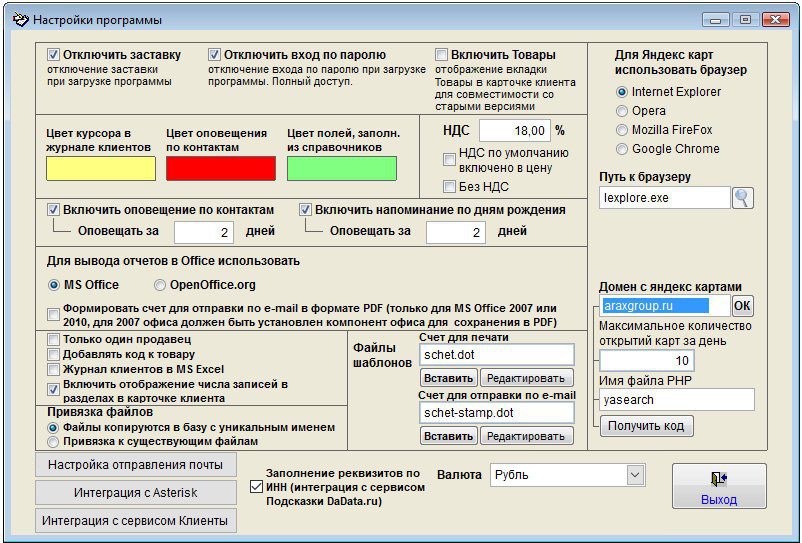This screenshot has width=802, height=543.
Task: Click the Выход exit button
Action: pyautogui.click(x=719, y=486)
